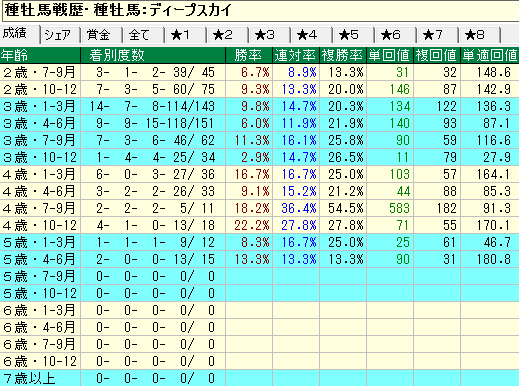Select the row 4歳・10-12
Viewport: 519px width, 386px height.
pyautogui.click(x=259, y=225)
